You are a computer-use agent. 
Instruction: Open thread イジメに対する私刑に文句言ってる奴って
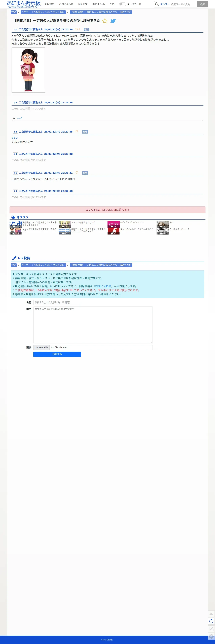coord(40,230)
